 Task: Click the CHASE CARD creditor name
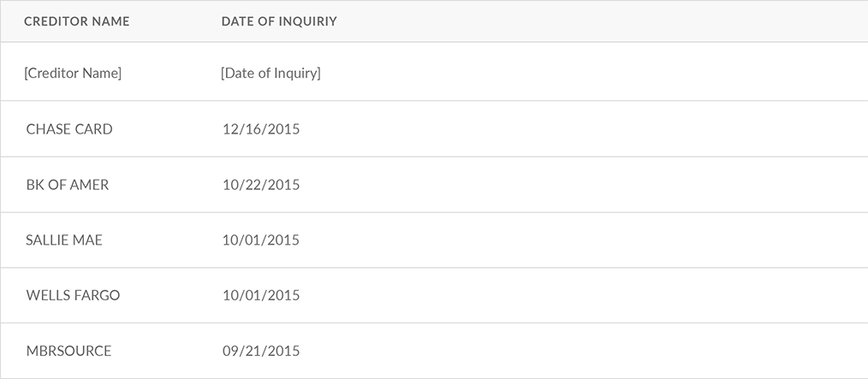click(69, 129)
